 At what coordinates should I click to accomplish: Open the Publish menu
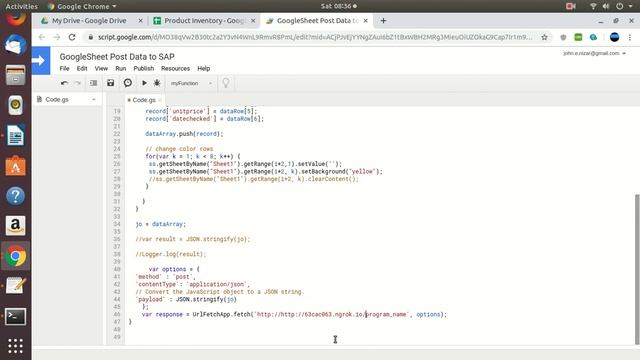144,69
